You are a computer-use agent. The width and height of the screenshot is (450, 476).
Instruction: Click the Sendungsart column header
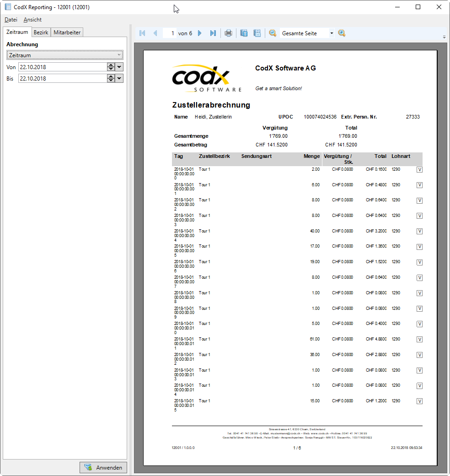pos(257,156)
